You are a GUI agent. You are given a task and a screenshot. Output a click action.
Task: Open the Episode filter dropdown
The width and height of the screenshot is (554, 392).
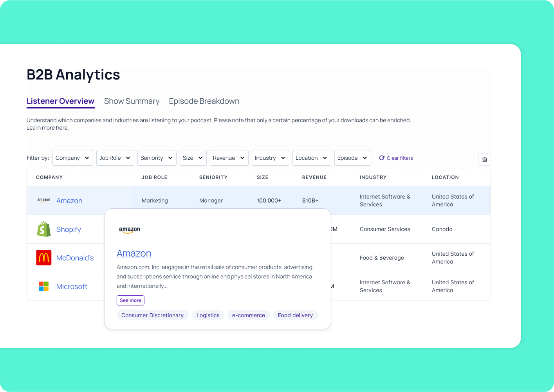(x=353, y=158)
